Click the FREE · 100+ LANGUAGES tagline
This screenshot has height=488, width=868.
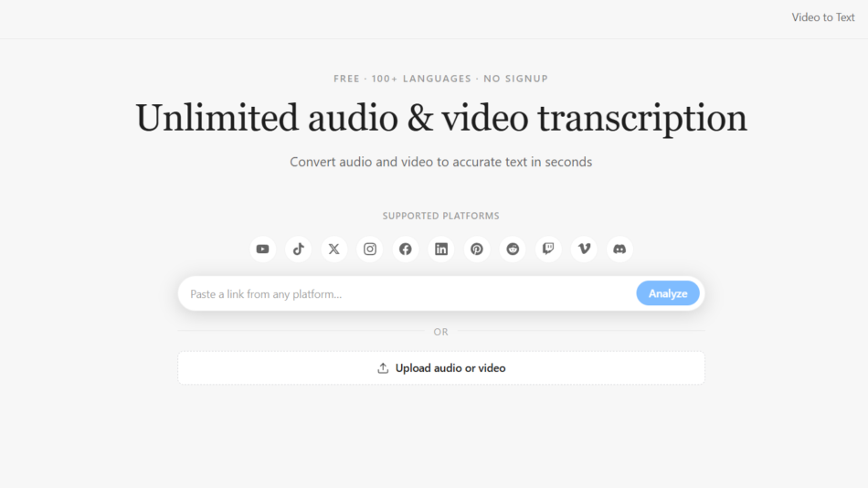pyautogui.click(x=440, y=79)
